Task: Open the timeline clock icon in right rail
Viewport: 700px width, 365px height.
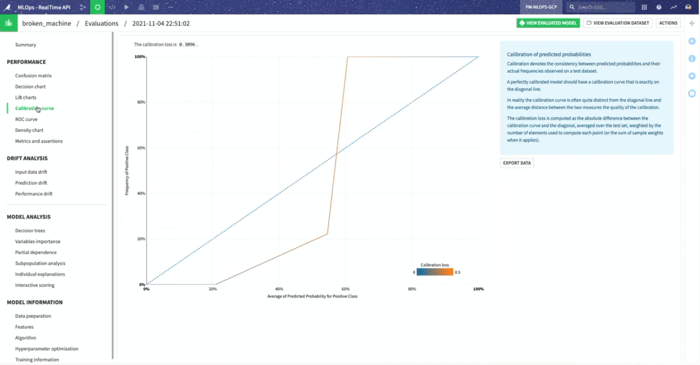Action: pos(692,93)
